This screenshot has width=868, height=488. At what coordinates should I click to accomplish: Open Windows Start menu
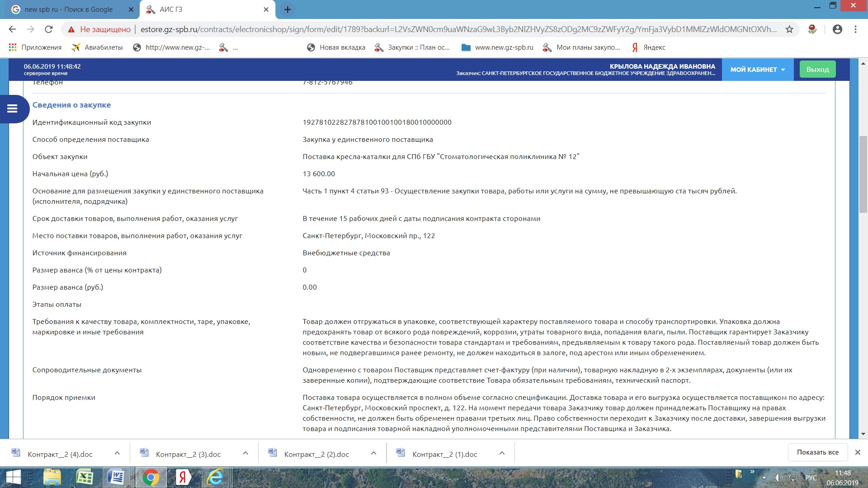(x=14, y=477)
